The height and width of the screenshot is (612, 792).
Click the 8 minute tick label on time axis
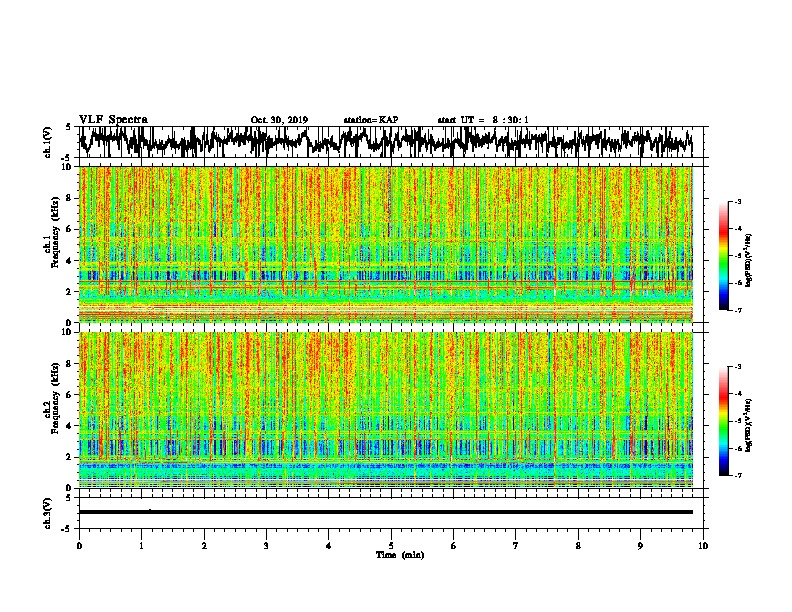578,546
